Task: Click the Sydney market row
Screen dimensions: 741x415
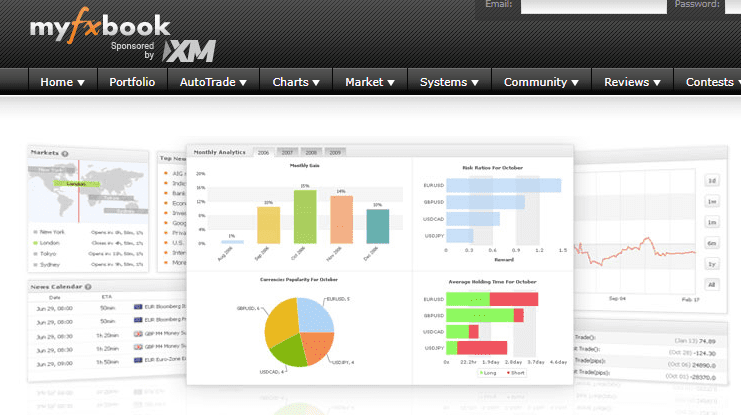Action: coord(88,265)
